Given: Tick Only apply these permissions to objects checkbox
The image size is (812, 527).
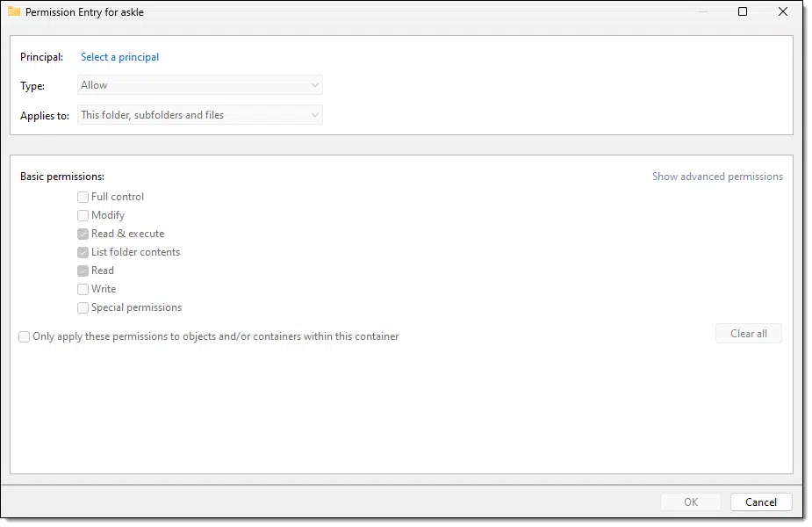Looking at the screenshot, I should [25, 336].
